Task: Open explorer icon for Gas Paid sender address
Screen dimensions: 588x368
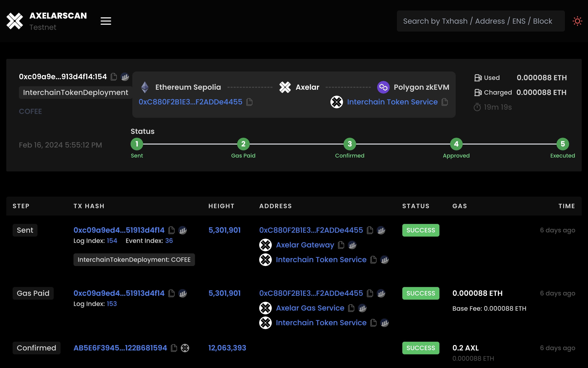Action: click(x=381, y=293)
